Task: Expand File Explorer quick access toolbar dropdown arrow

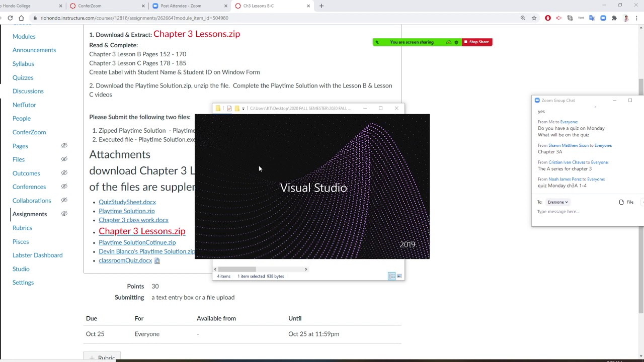Action: coord(243,109)
